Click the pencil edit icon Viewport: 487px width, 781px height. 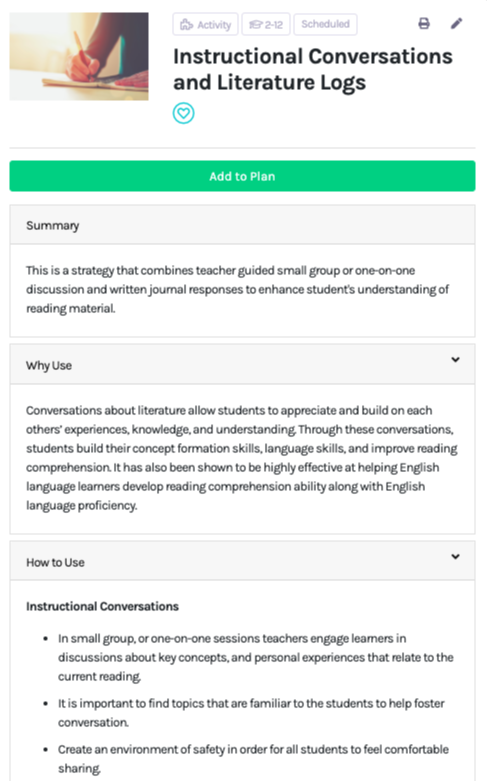click(x=456, y=23)
